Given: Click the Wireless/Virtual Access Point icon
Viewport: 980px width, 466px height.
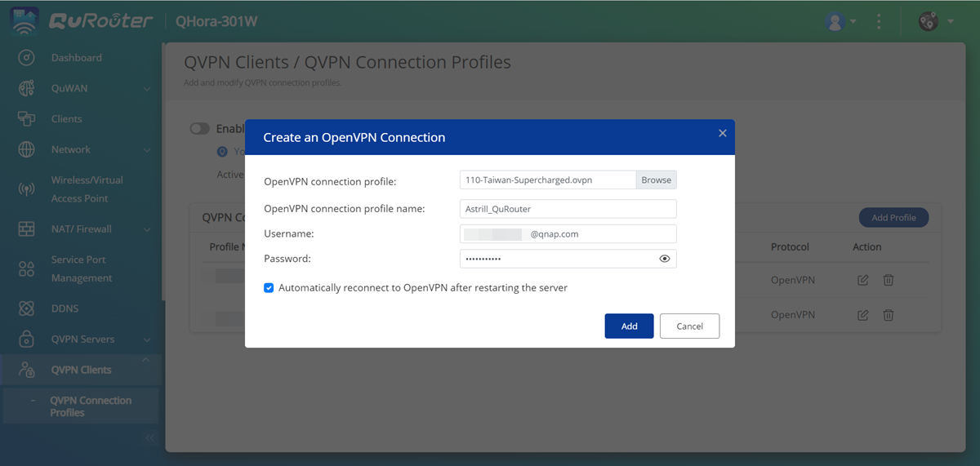Looking at the screenshot, I should click(x=26, y=189).
